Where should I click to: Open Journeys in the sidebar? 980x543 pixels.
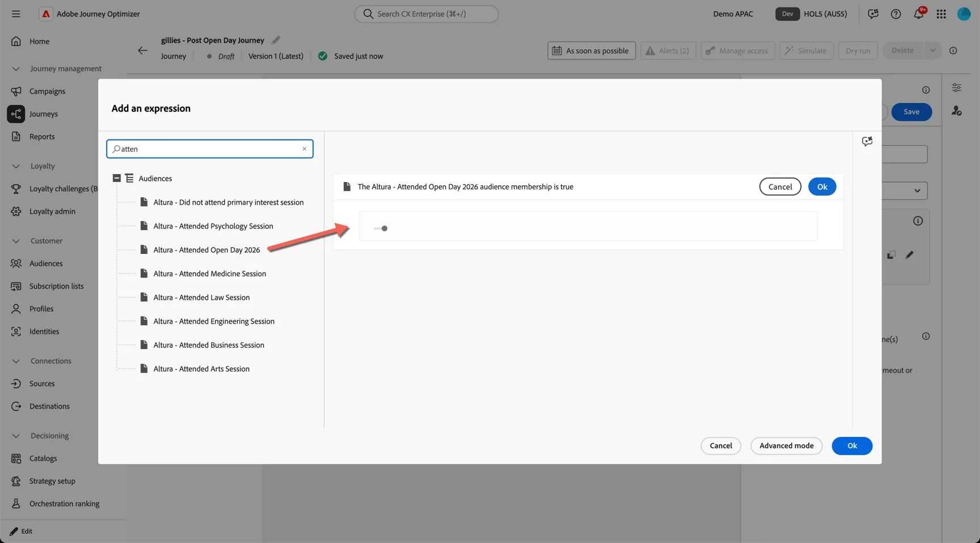(43, 114)
